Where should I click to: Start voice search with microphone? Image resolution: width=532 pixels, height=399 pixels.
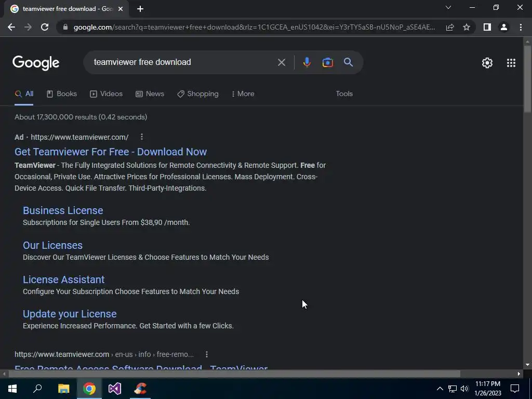point(307,62)
